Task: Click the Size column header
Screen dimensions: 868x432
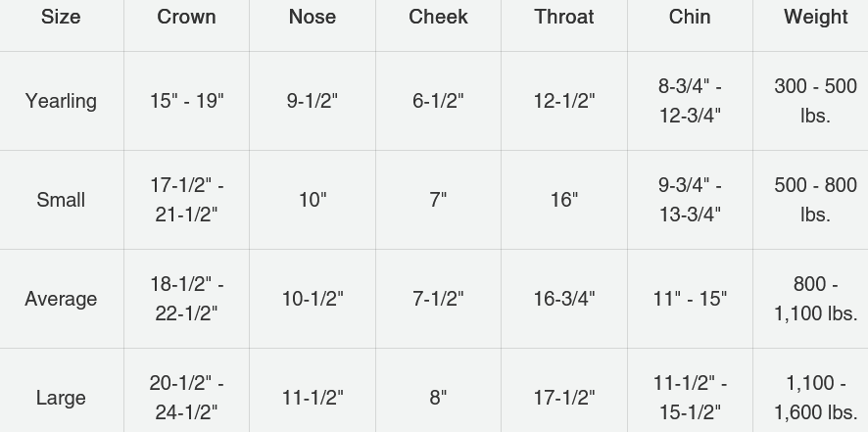Action: pos(61,17)
